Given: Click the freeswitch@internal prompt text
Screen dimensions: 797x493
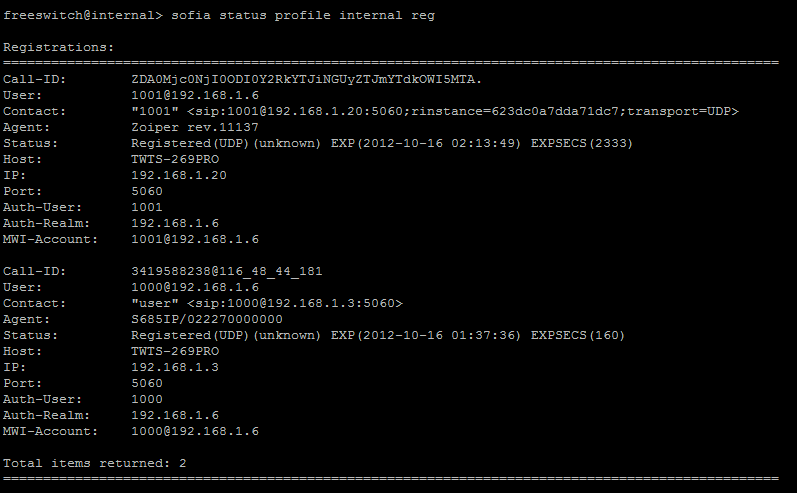Looking at the screenshot, I should click(x=83, y=15).
